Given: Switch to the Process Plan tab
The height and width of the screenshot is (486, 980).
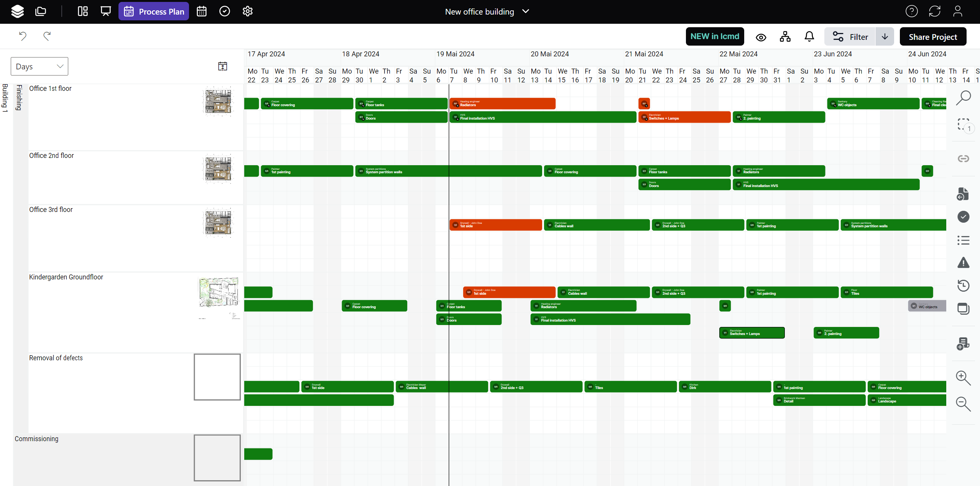Looking at the screenshot, I should 154,11.
